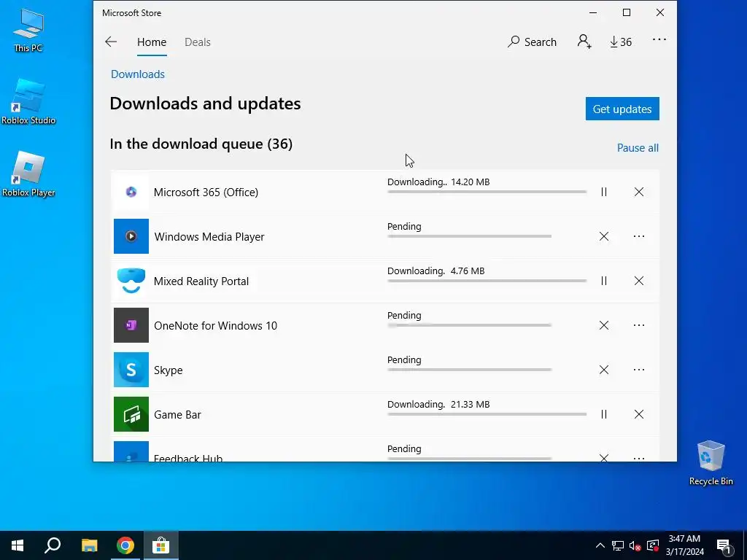Select the Game Bar app name

tap(177, 415)
